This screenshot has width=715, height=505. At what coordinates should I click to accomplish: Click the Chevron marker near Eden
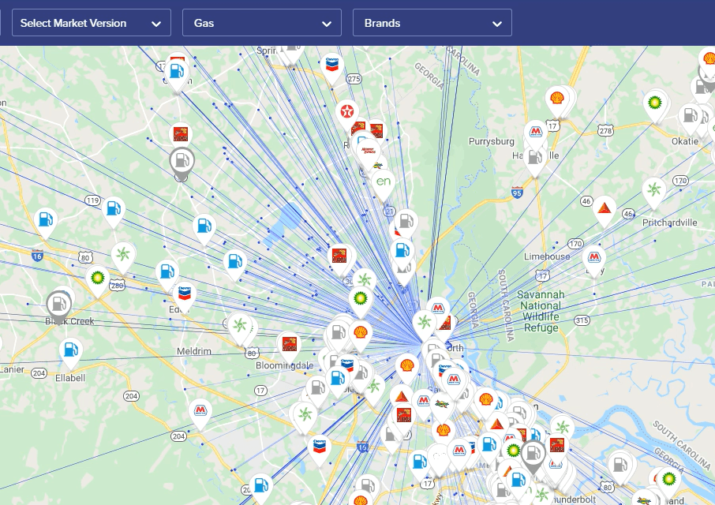[184, 295]
